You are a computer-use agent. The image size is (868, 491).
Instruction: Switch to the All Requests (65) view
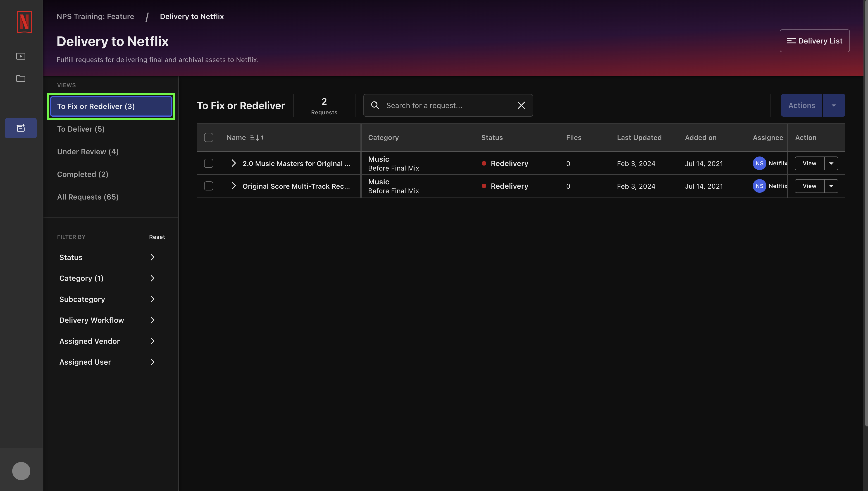tap(88, 197)
